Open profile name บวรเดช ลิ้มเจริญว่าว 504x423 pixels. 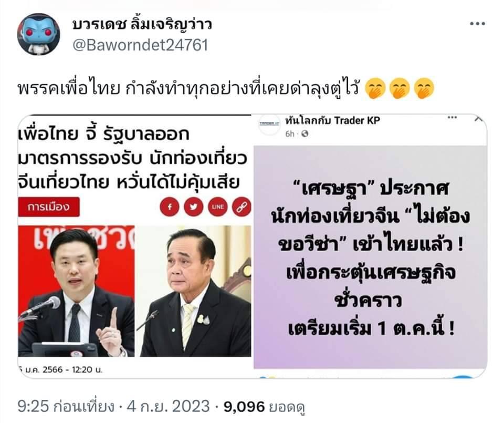tap(142, 25)
